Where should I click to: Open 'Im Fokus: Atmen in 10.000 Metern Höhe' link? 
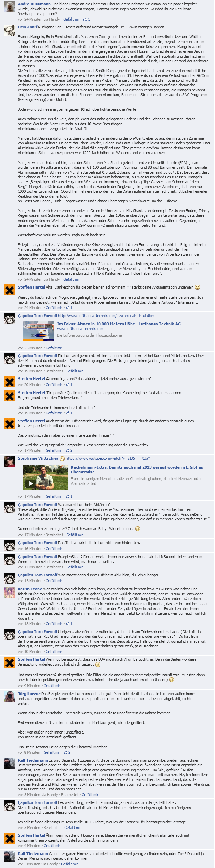119,324
